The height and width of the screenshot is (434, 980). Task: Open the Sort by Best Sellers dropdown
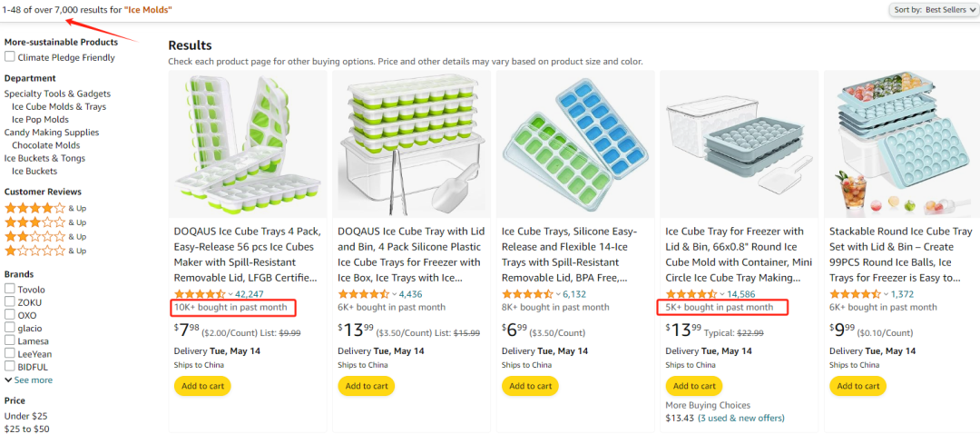[x=934, y=10]
